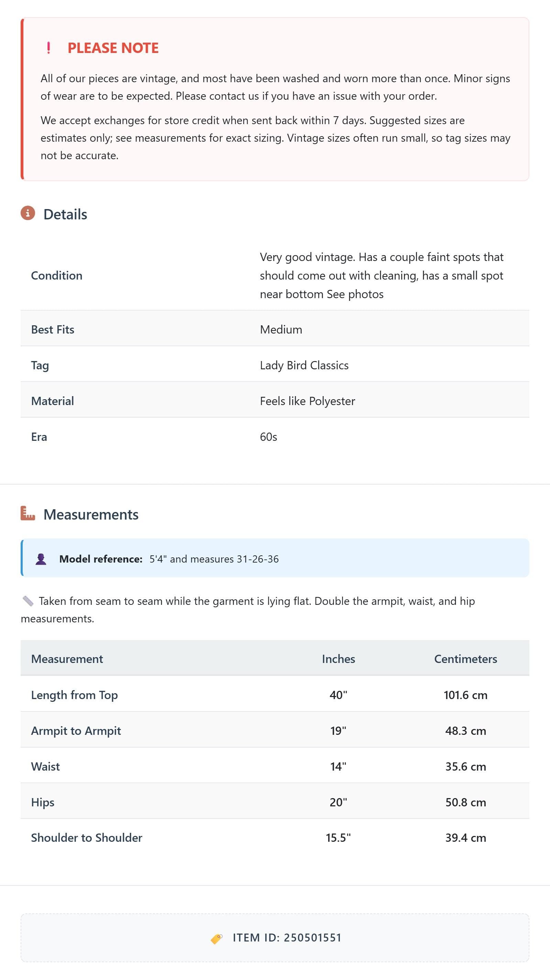Click the Inches column header
This screenshot has width=550, height=980.
pos(339,659)
